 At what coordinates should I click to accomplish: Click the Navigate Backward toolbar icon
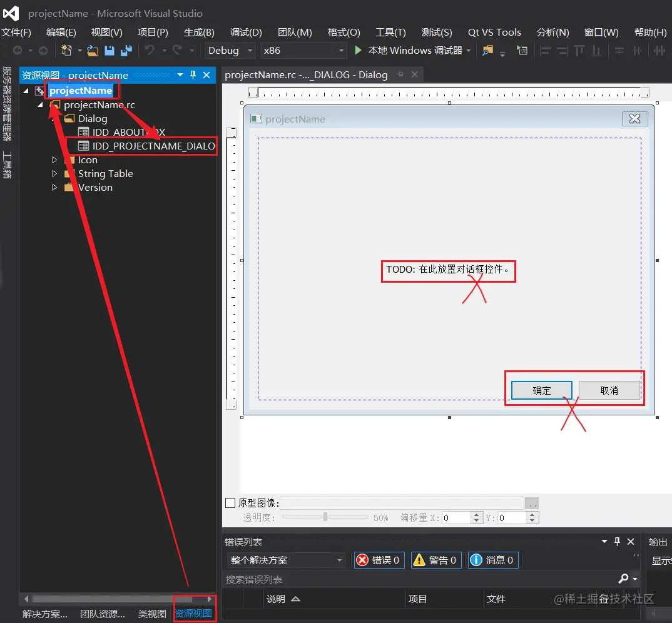tap(18, 51)
